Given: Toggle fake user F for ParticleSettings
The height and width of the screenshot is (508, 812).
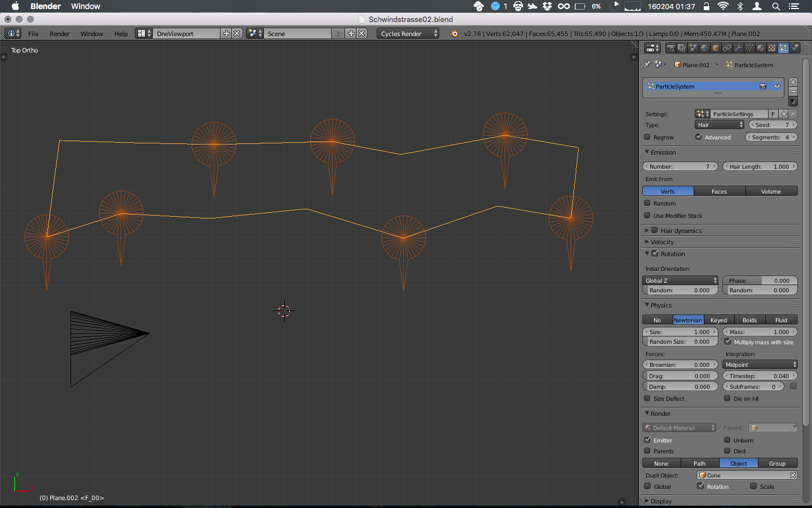Looking at the screenshot, I should (773, 114).
